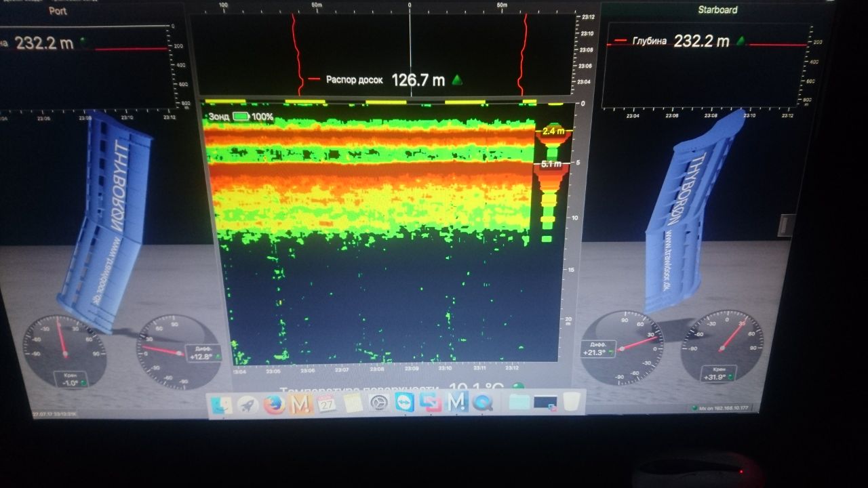Open the screen-sharing window thumbnail in dock
Viewport: 868px width, 488px height.
coord(546,402)
